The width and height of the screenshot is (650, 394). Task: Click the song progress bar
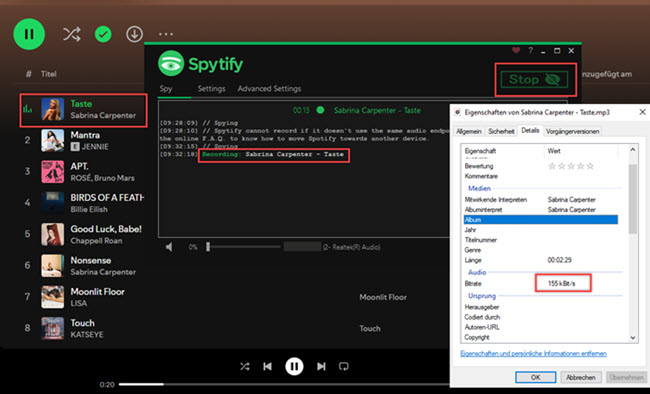coord(284,384)
